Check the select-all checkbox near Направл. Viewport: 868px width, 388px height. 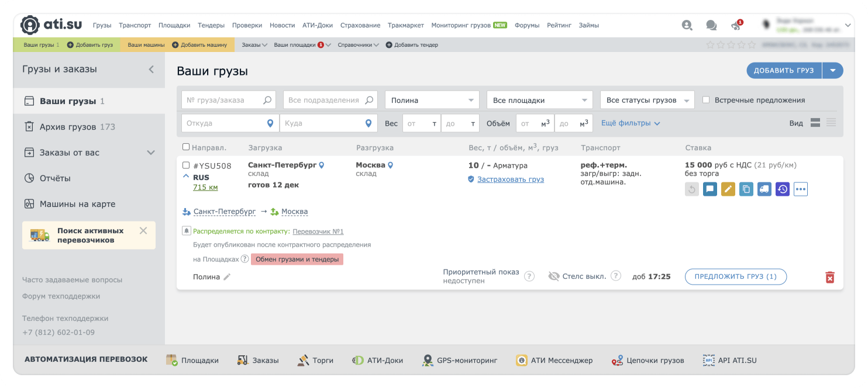click(186, 147)
